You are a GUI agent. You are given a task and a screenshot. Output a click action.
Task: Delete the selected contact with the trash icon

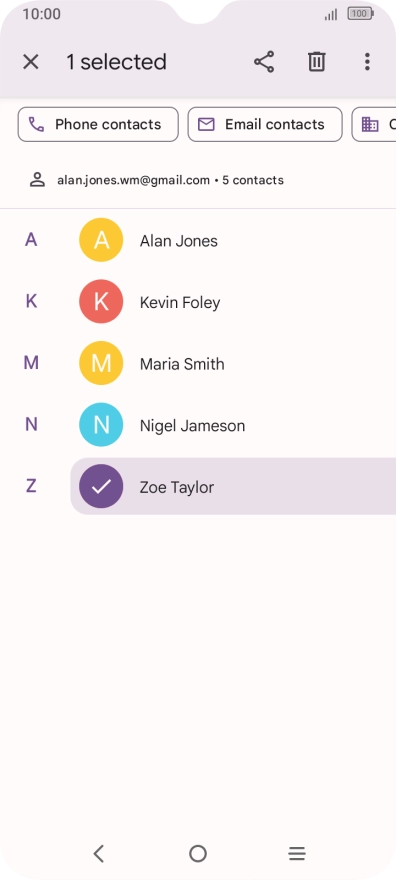[x=317, y=62]
